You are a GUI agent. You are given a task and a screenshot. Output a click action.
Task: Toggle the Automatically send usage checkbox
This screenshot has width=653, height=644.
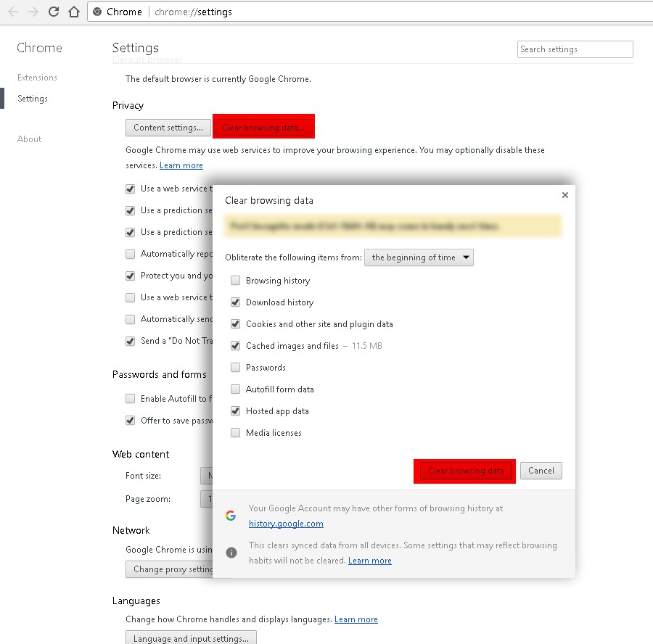click(x=131, y=319)
